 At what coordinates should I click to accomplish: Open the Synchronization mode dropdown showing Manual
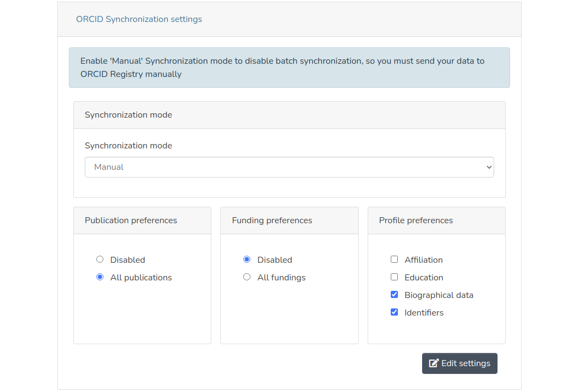pos(289,167)
